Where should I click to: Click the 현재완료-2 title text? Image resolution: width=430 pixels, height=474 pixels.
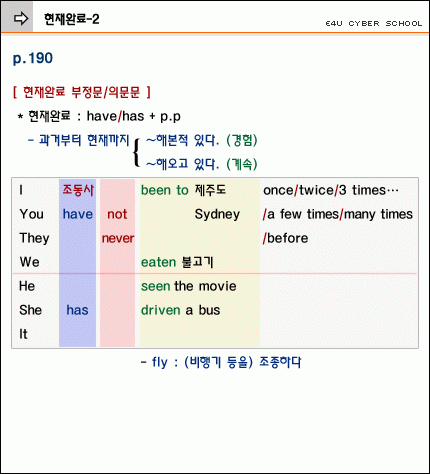pos(72,19)
